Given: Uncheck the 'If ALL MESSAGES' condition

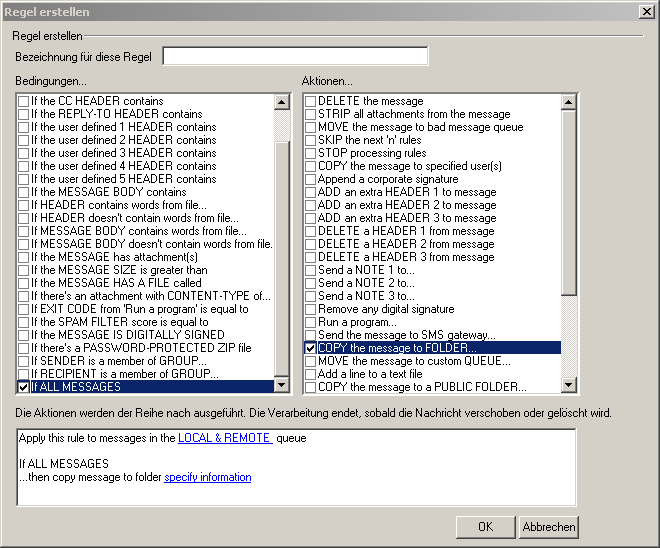Looking at the screenshot, I should point(24,387).
